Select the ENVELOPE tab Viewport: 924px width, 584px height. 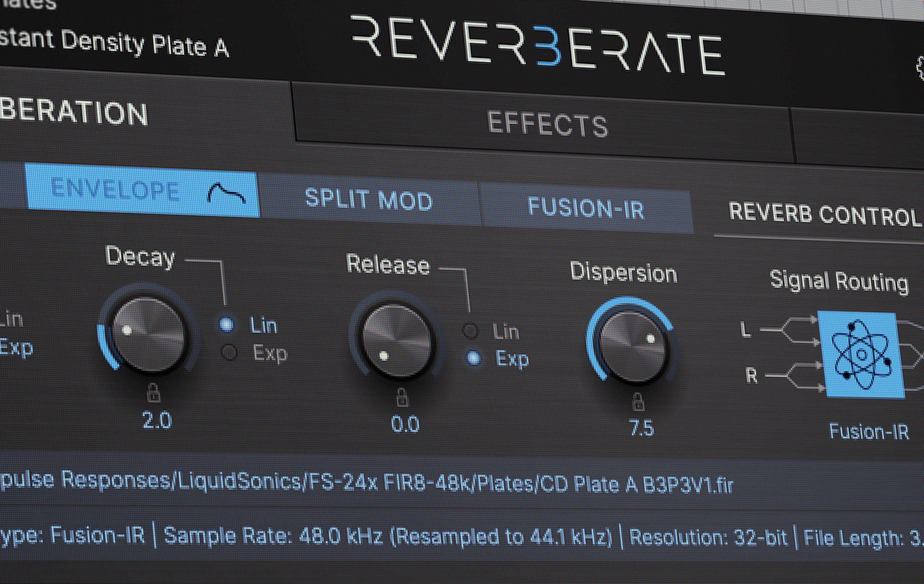pyautogui.click(x=142, y=190)
